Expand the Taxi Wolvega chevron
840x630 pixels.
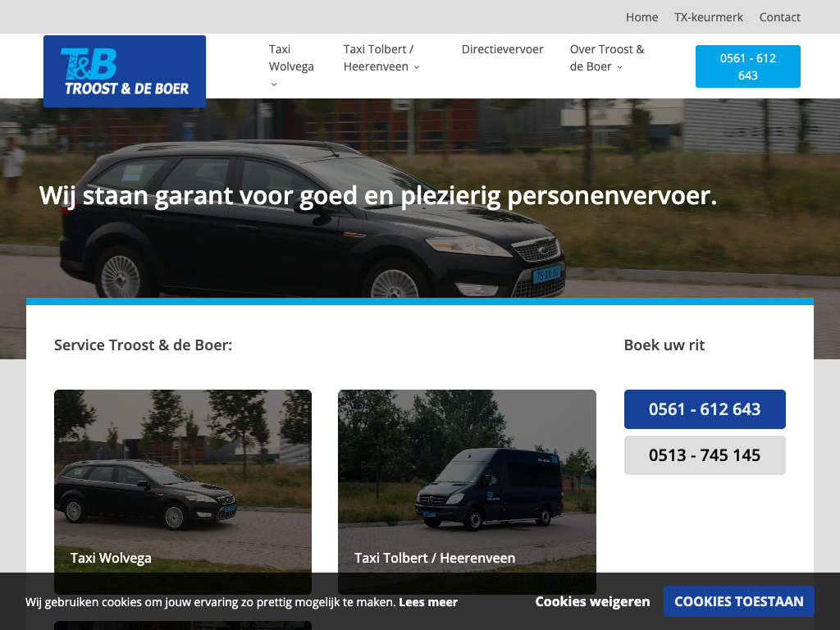coord(274,84)
